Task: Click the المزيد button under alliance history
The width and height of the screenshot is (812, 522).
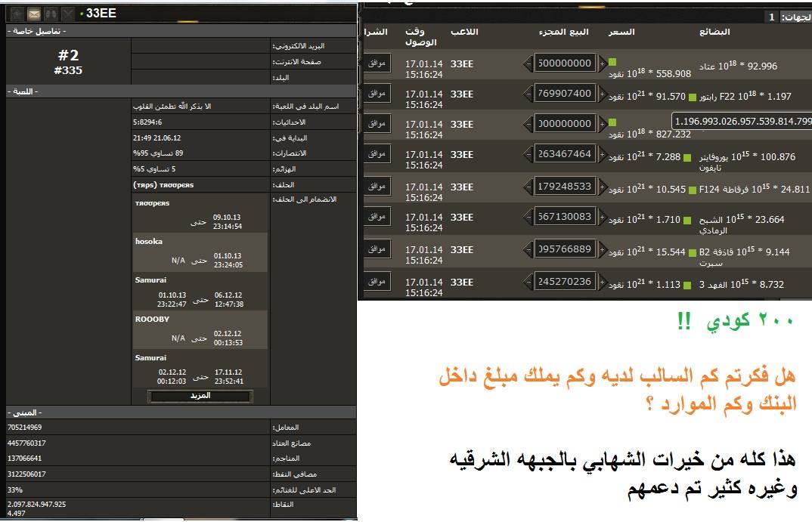Action: 200,397
